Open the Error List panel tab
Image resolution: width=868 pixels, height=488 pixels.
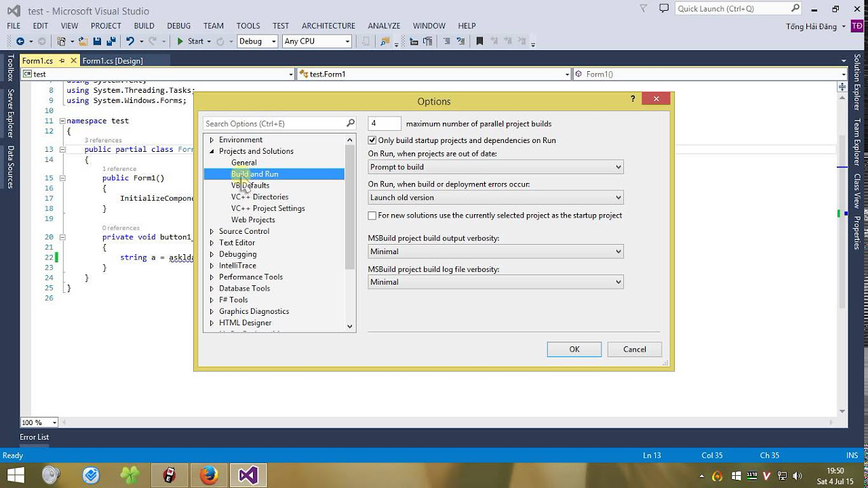coord(35,437)
